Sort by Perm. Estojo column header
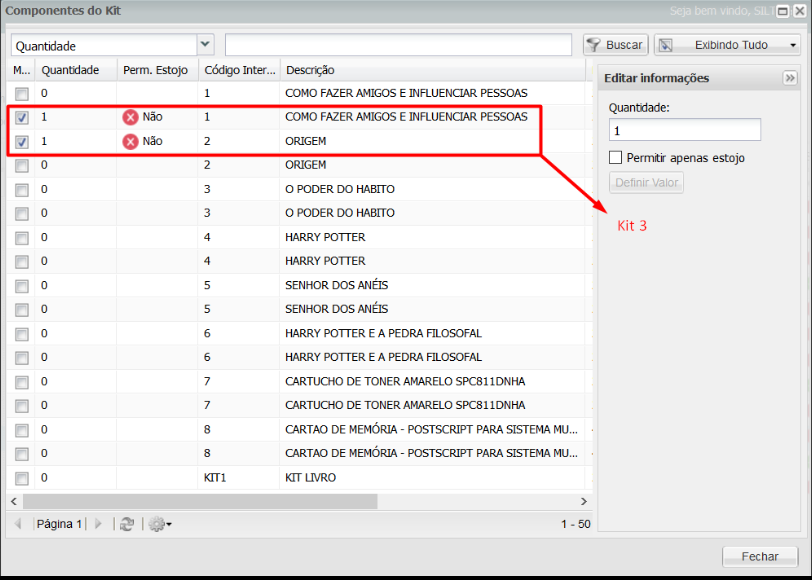 pyautogui.click(x=157, y=70)
